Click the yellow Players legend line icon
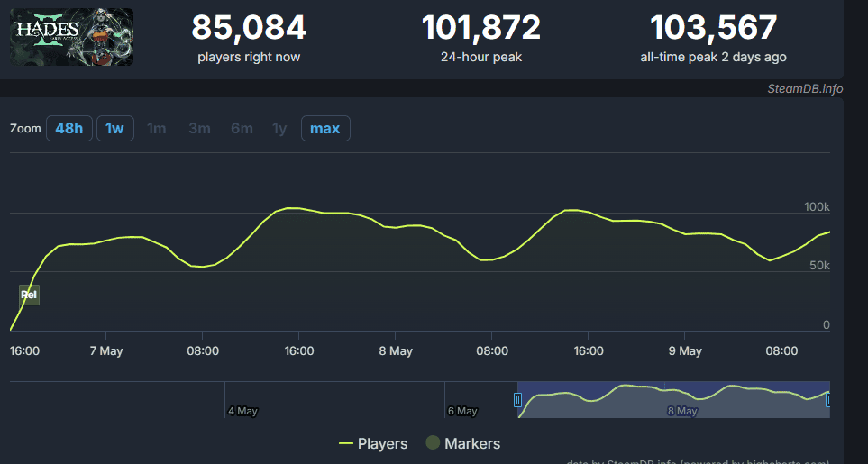The width and height of the screenshot is (868, 464). pos(345,443)
